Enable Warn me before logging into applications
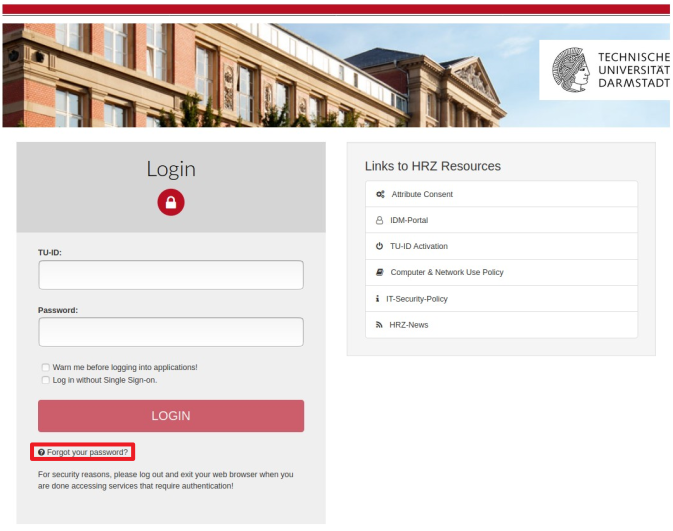This screenshot has width=673, height=531. 45,367
